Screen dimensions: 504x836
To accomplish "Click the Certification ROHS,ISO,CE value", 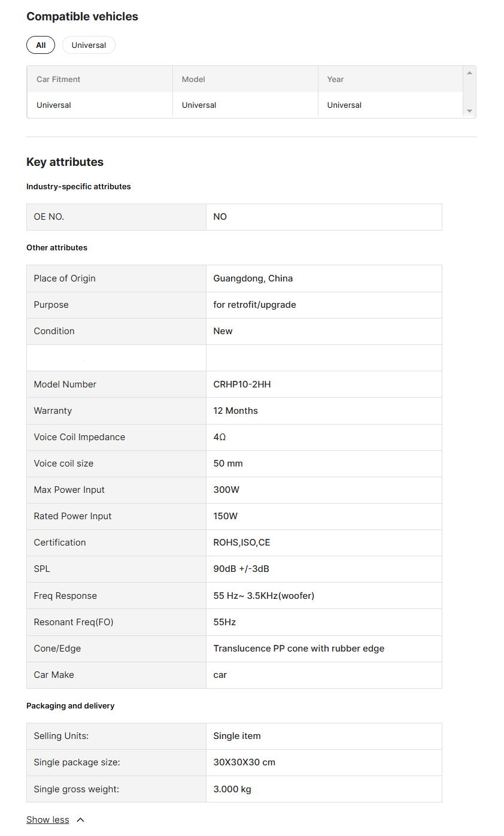I will pos(242,543).
